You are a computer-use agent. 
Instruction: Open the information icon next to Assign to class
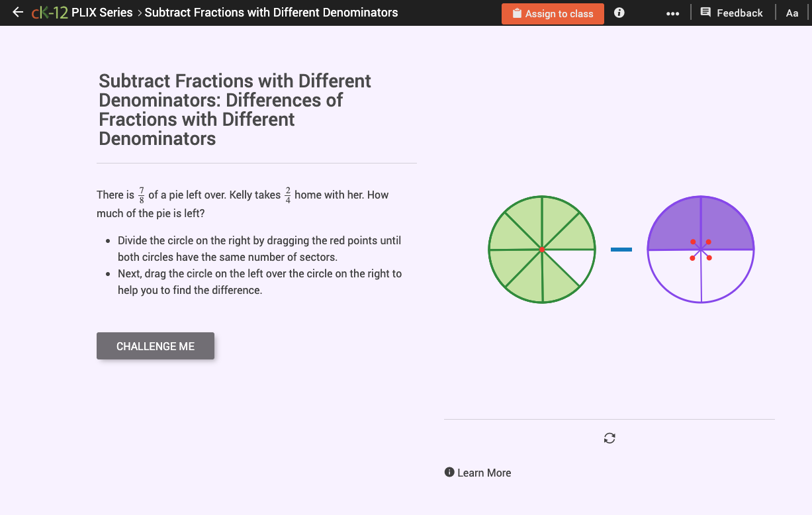coord(619,12)
